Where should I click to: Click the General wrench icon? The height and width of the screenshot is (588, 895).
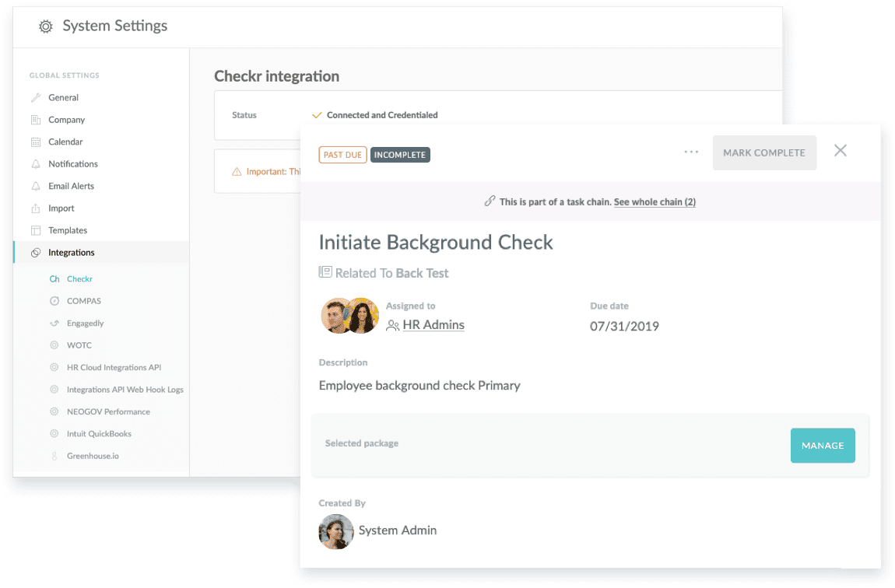coord(36,97)
